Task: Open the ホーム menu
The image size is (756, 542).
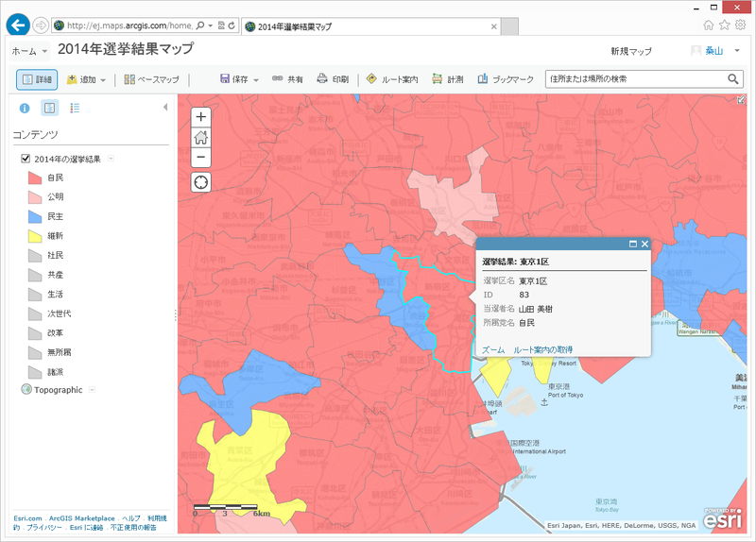Action: (x=28, y=51)
